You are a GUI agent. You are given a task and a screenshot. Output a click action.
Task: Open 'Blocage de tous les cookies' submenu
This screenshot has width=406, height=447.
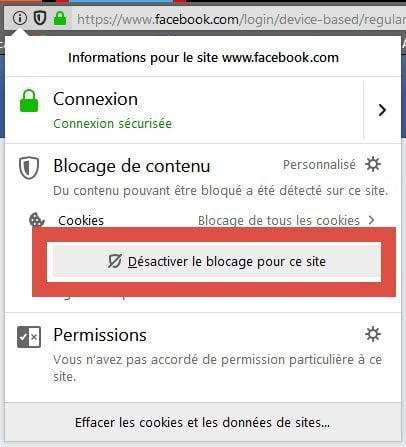click(279, 221)
